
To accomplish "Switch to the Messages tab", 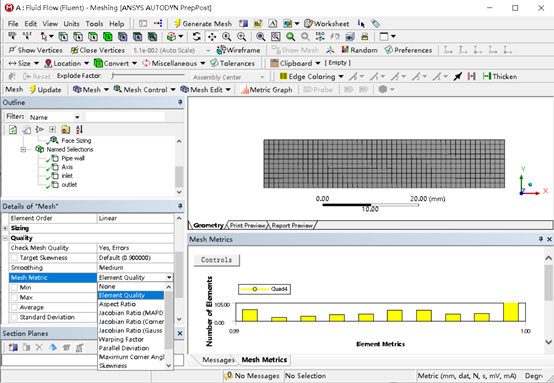I will coord(218,360).
